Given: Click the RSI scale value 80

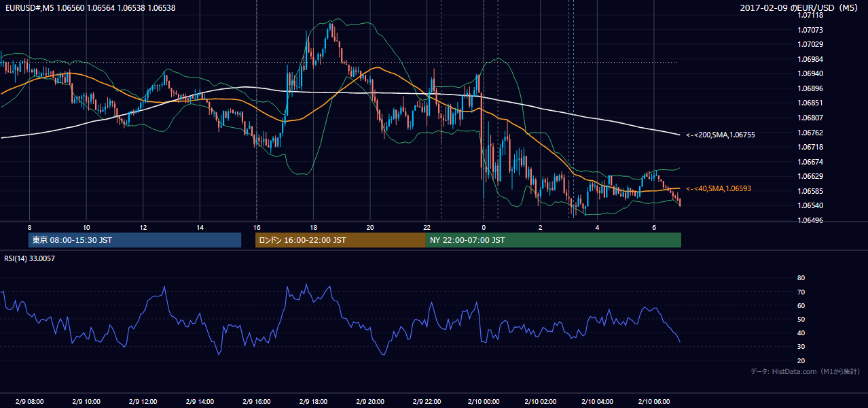Looking at the screenshot, I should click(x=801, y=278).
